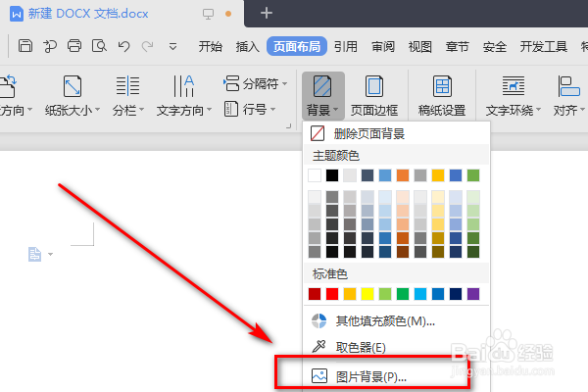Viewport: 588px width, 392px height.
Task: Click the 页面边框 button
Action: [x=374, y=95]
